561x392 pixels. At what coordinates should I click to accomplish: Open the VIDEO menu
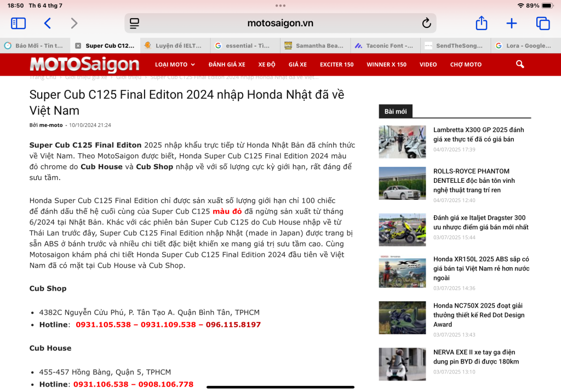428,65
